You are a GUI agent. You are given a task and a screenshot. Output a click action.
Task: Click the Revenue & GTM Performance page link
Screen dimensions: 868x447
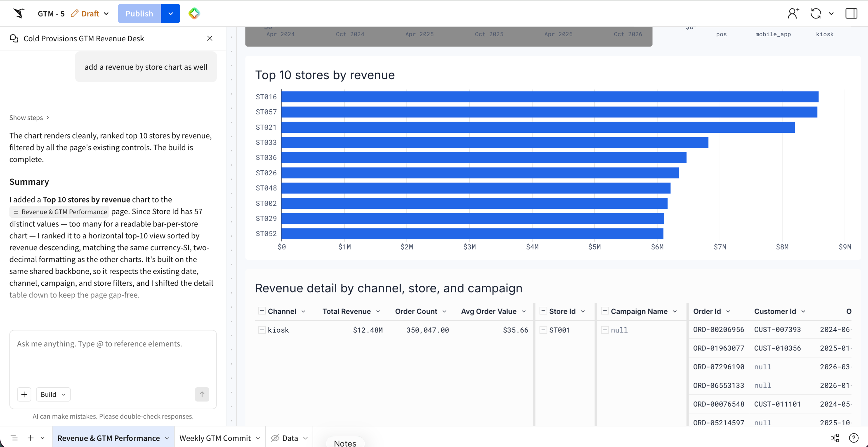pos(60,212)
